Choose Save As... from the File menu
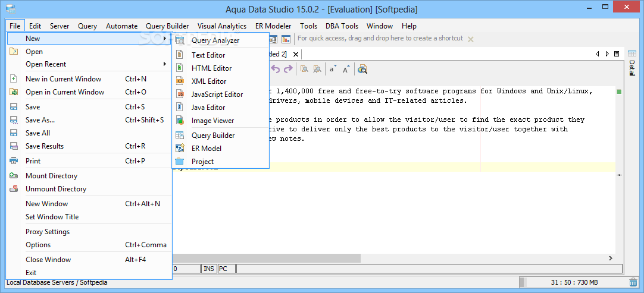 pos(89,120)
